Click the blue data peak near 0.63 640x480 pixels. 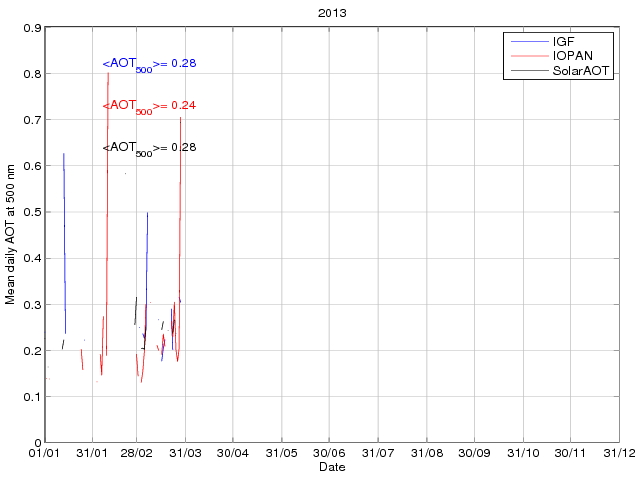click(x=63, y=155)
